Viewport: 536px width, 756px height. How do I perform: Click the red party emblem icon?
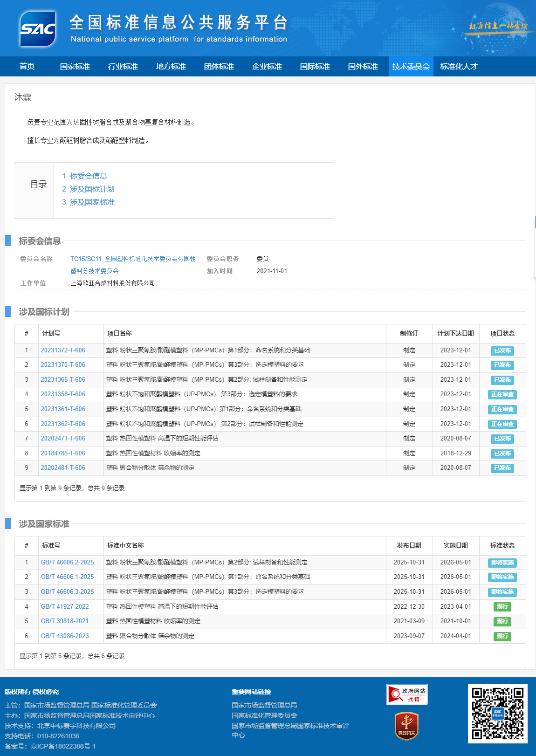[406, 726]
